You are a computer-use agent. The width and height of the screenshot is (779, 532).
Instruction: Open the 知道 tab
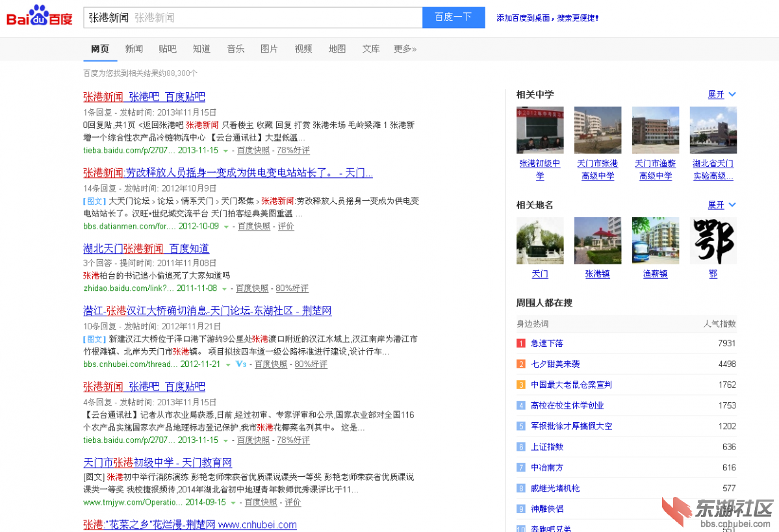(201, 49)
